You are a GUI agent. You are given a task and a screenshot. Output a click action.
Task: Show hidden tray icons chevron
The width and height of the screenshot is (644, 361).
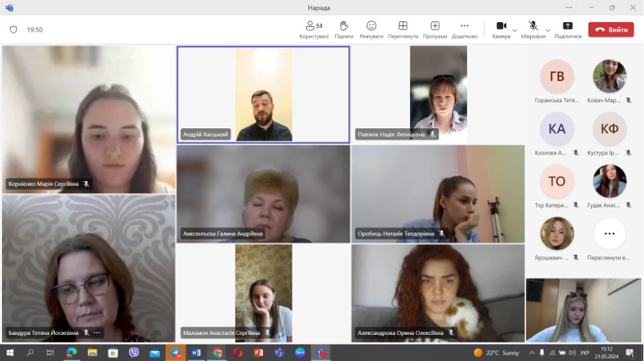point(532,353)
